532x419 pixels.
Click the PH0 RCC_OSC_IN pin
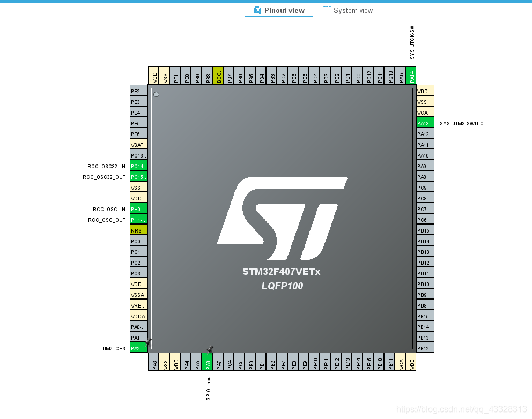(x=138, y=209)
